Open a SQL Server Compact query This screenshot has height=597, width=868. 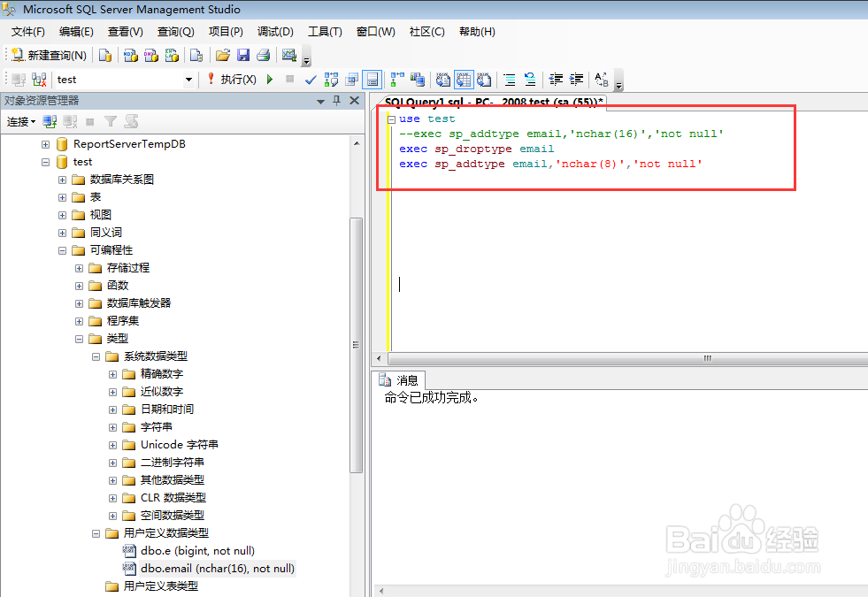point(196,55)
